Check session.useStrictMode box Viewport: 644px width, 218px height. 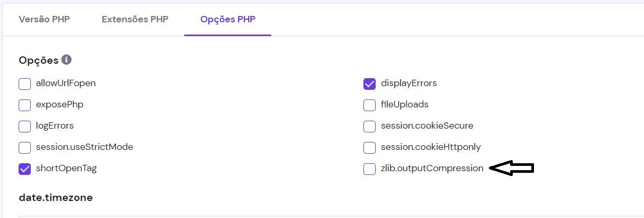[24, 147]
